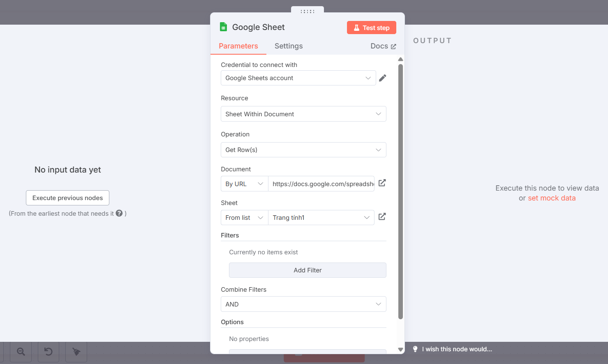Click the set mock data link
The height and width of the screenshot is (364, 608).
[x=552, y=198]
